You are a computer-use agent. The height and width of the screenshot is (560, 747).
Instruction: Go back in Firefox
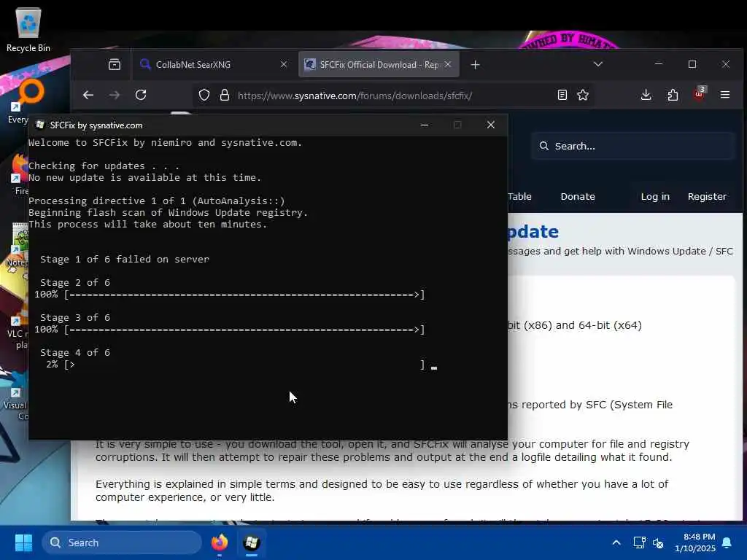click(x=88, y=96)
